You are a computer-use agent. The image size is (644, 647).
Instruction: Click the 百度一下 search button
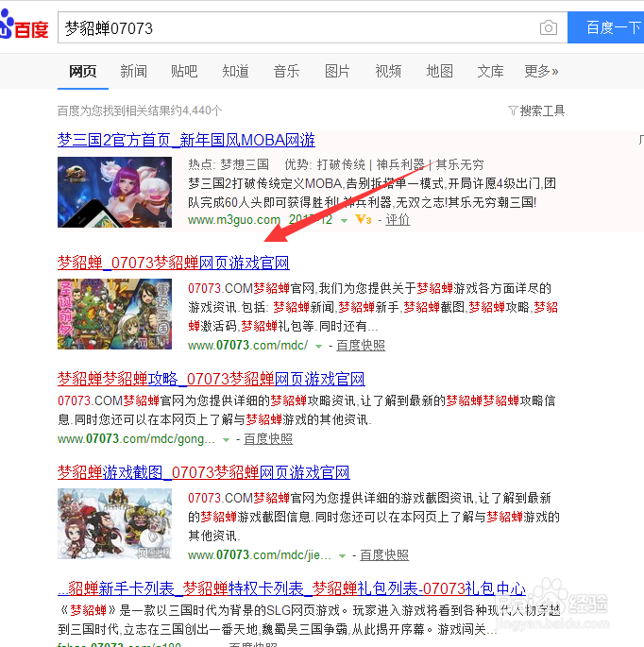click(x=605, y=27)
